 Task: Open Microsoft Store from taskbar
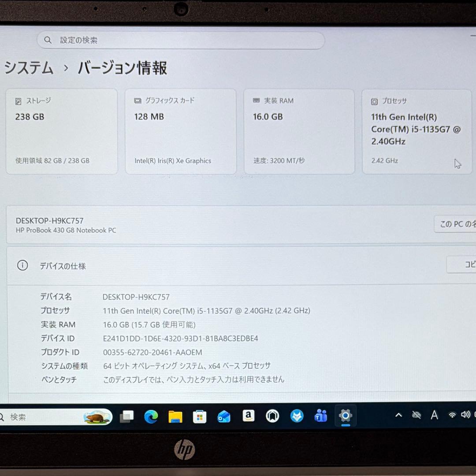200,416
